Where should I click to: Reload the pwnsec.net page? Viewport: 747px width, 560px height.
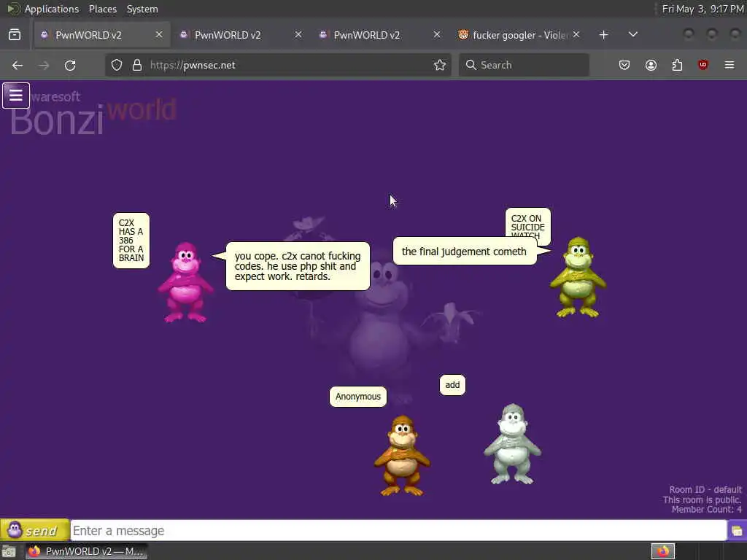point(70,65)
